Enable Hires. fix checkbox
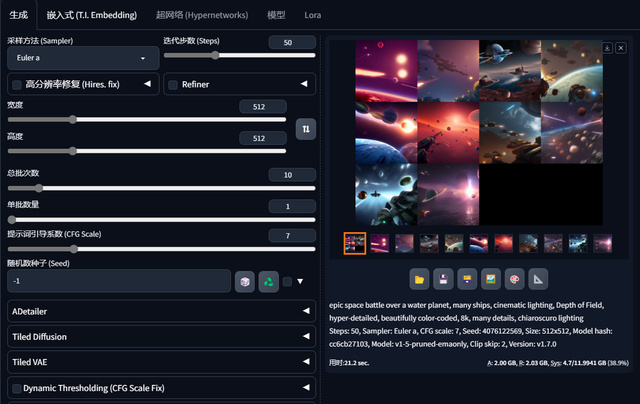The image size is (640, 404). [x=17, y=85]
